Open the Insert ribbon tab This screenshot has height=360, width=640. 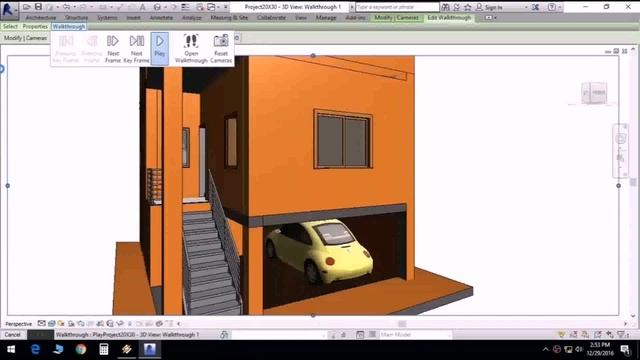(133, 18)
